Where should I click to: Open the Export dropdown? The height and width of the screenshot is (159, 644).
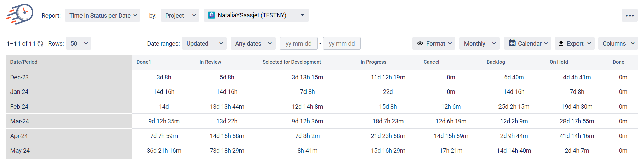coord(575,43)
